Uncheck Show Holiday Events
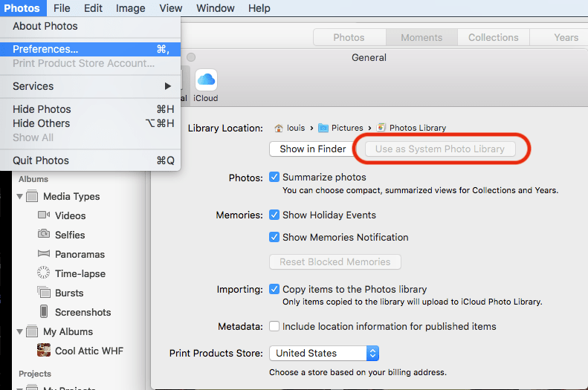 (x=274, y=215)
